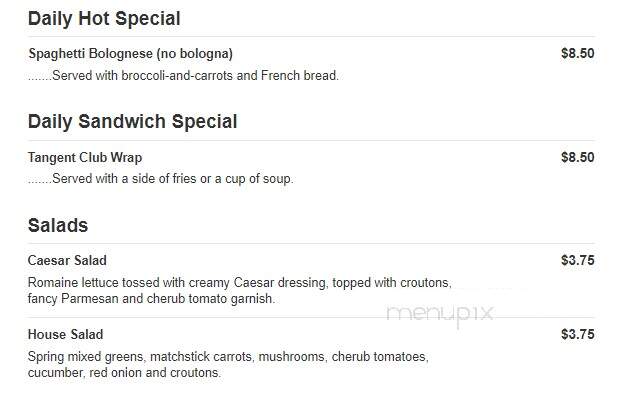Select the Caesar Salad item
The width and height of the screenshot is (619, 396).
pyautogui.click(x=67, y=261)
